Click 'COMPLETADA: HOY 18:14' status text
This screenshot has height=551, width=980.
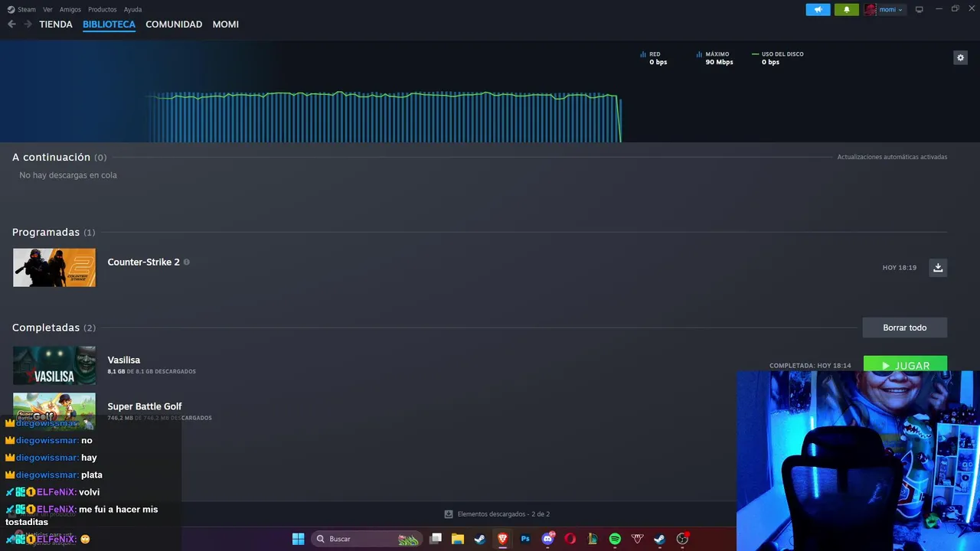(x=810, y=366)
